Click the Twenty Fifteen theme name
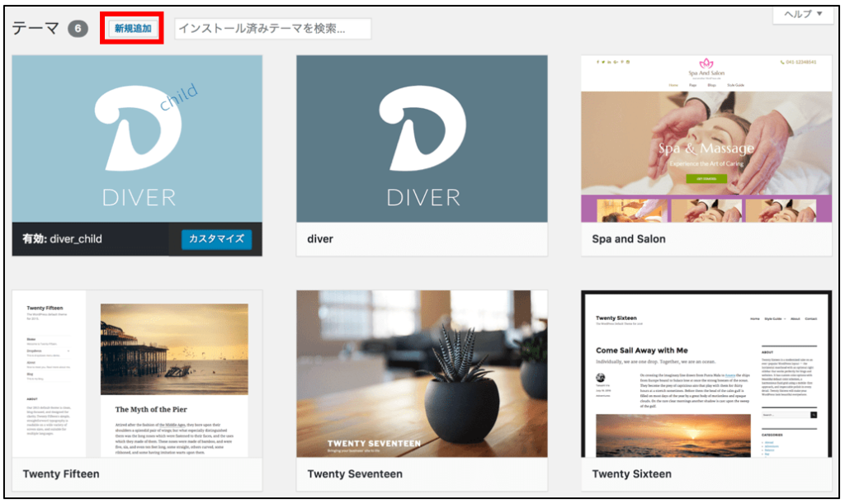The width and height of the screenshot is (845, 504). click(x=61, y=473)
